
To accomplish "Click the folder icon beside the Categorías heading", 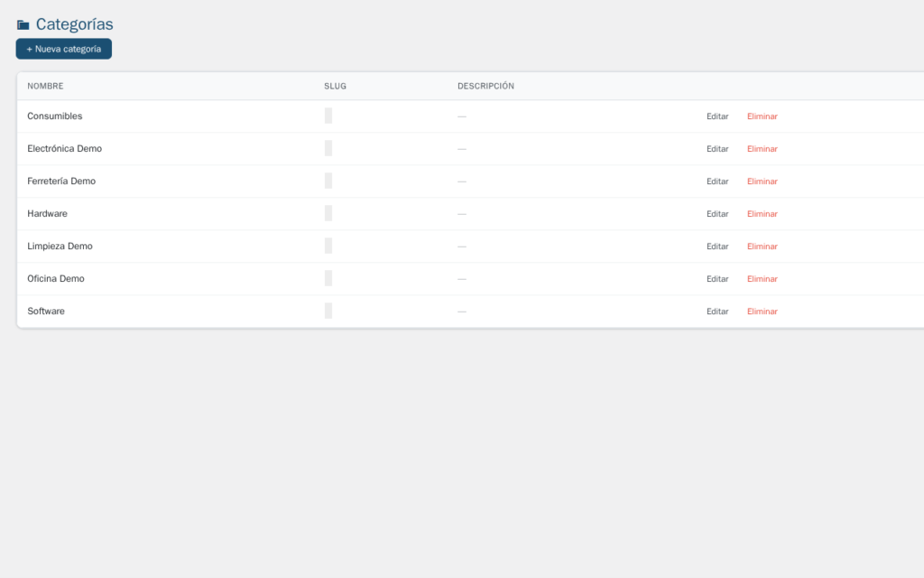I will [23, 24].
